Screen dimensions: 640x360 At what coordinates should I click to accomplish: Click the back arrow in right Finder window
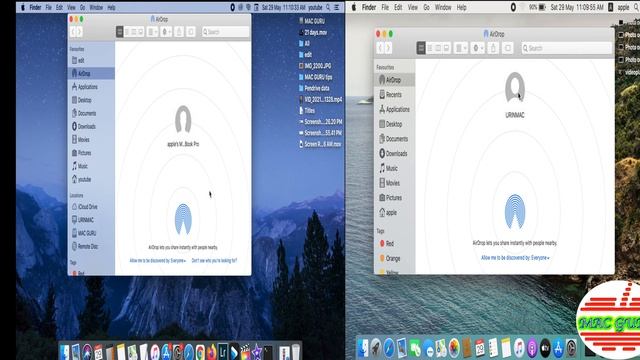(x=380, y=48)
